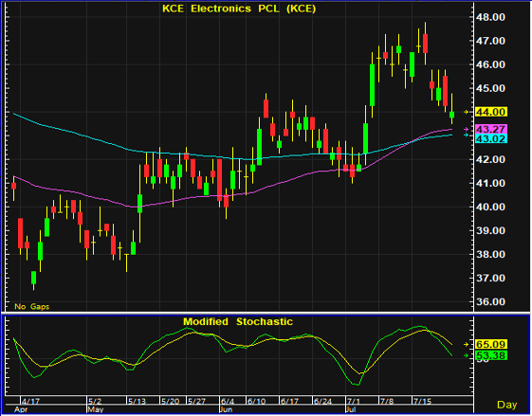Click the 41.00 price axis label

tap(491, 184)
